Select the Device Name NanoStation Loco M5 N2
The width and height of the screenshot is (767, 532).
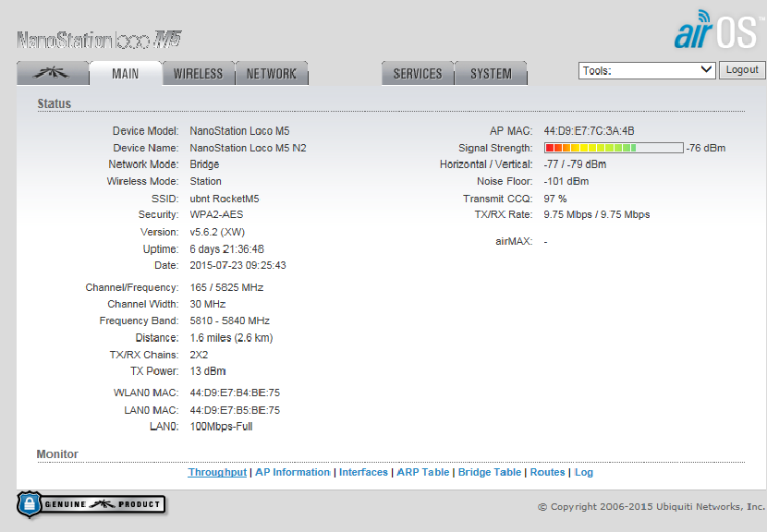[x=248, y=148]
